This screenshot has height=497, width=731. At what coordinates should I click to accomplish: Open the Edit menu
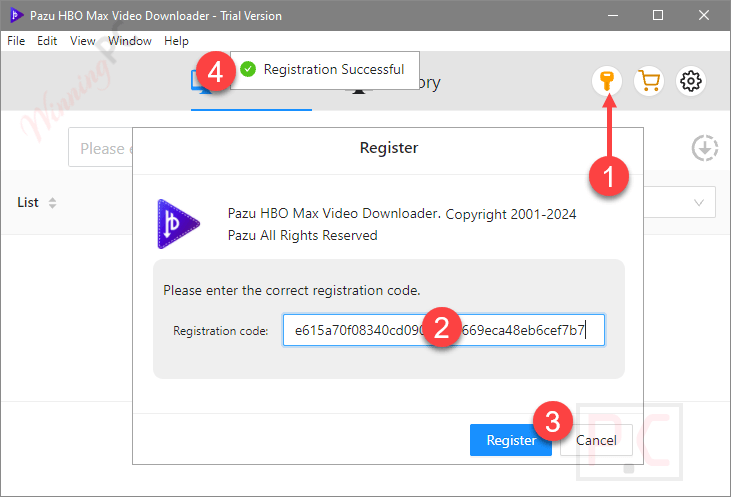pyautogui.click(x=47, y=41)
